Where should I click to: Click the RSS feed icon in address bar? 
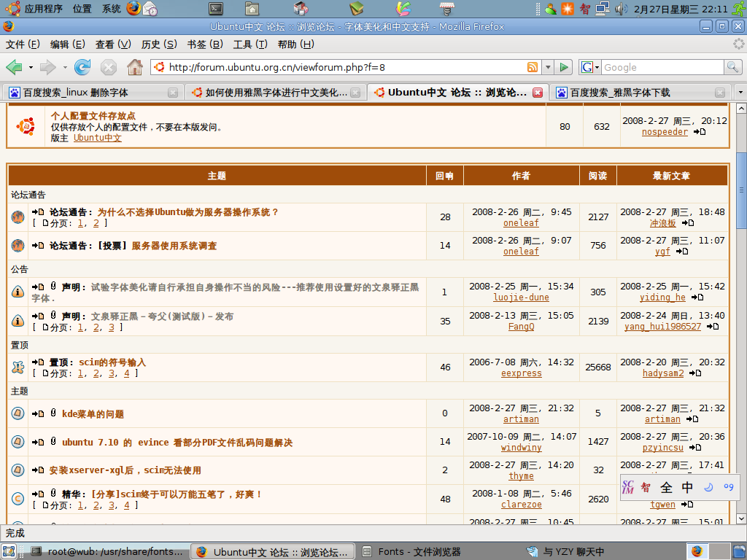532,67
